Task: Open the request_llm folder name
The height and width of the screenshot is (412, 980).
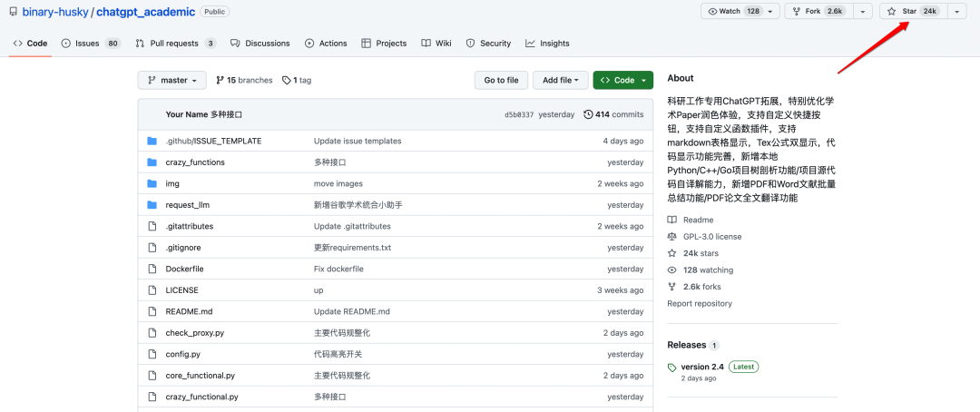Action: [x=188, y=204]
